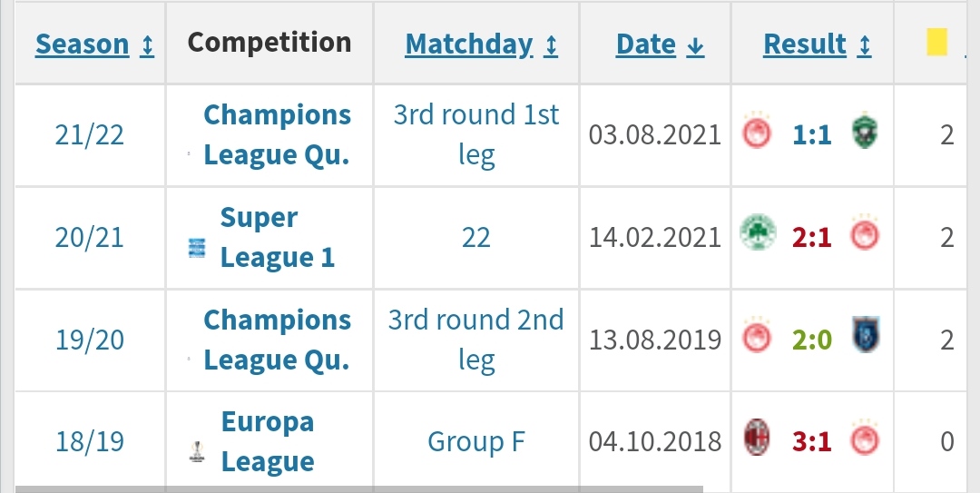Open the 18/19 season link
The height and width of the screenshot is (493, 980).
click(x=89, y=441)
